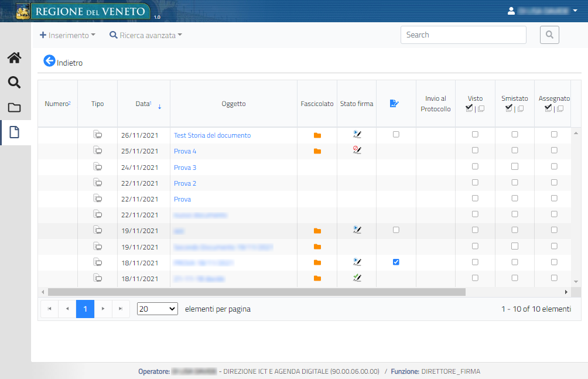Uncheck the checked signature checkbox in 18/11/2021 row

click(396, 262)
